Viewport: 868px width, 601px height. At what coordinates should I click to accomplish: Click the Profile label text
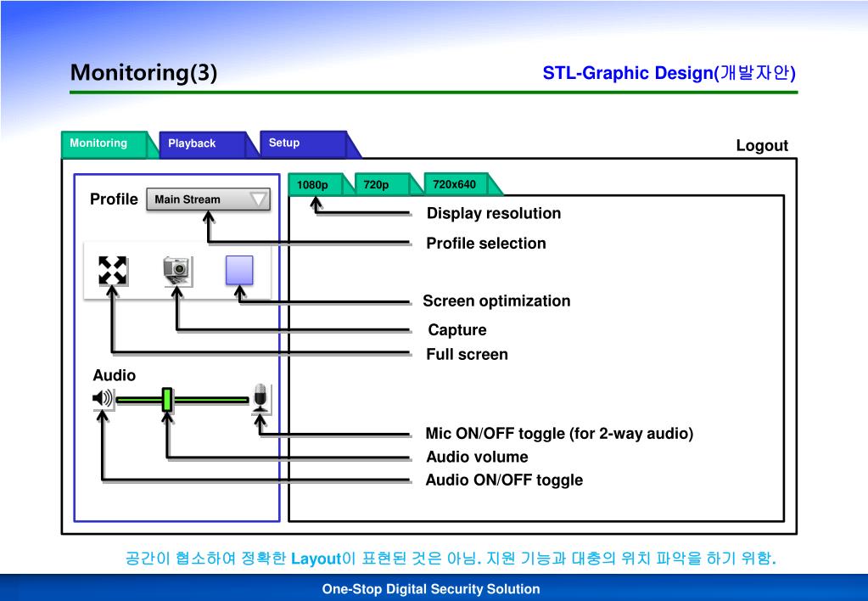[114, 199]
